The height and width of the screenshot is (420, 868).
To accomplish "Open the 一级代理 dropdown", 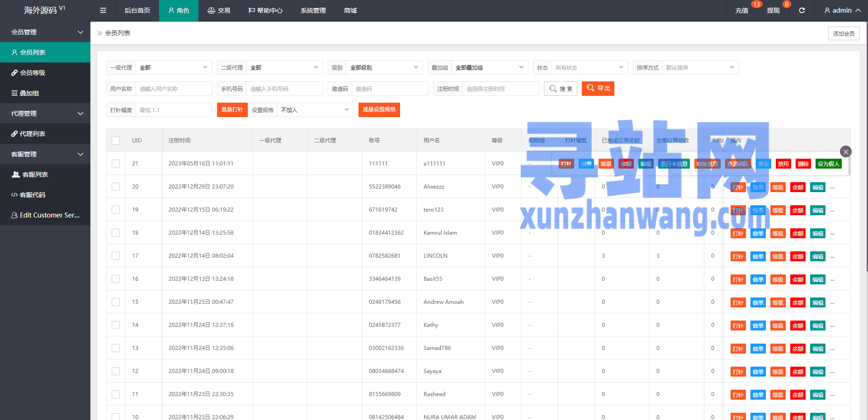I will 174,67.
